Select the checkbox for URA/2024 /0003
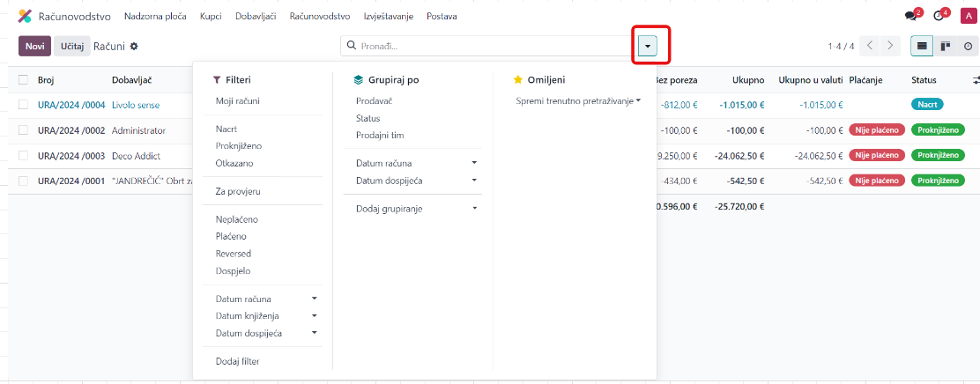 tap(24, 156)
